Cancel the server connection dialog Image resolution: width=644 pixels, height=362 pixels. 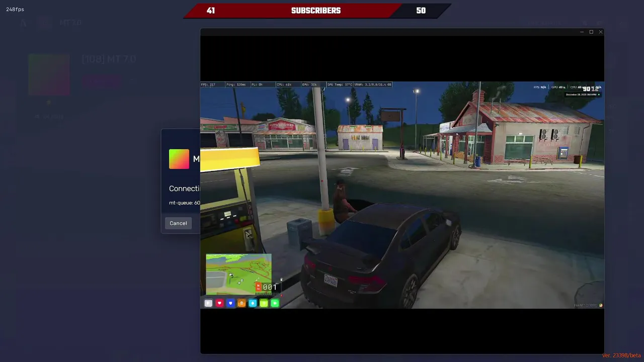point(178,223)
